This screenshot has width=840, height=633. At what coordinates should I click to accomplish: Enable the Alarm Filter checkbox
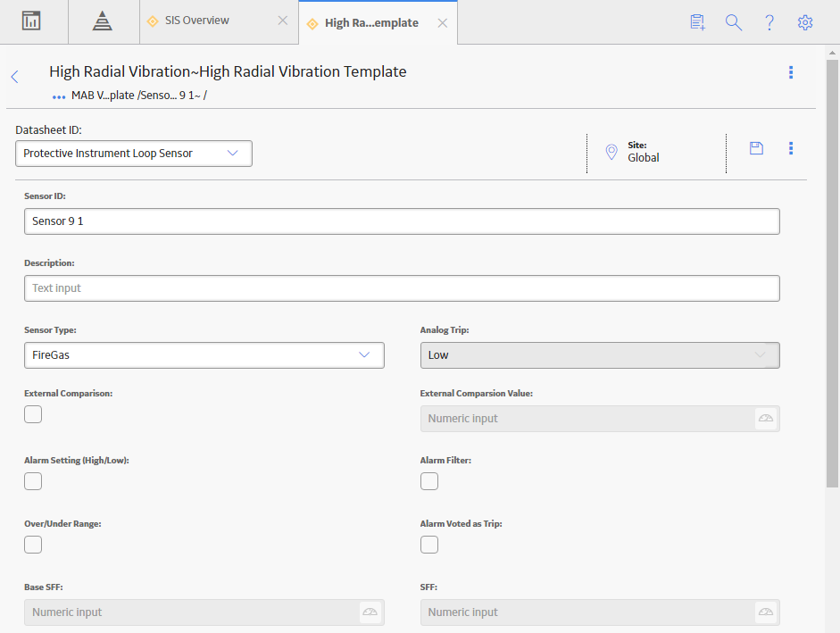(429, 481)
